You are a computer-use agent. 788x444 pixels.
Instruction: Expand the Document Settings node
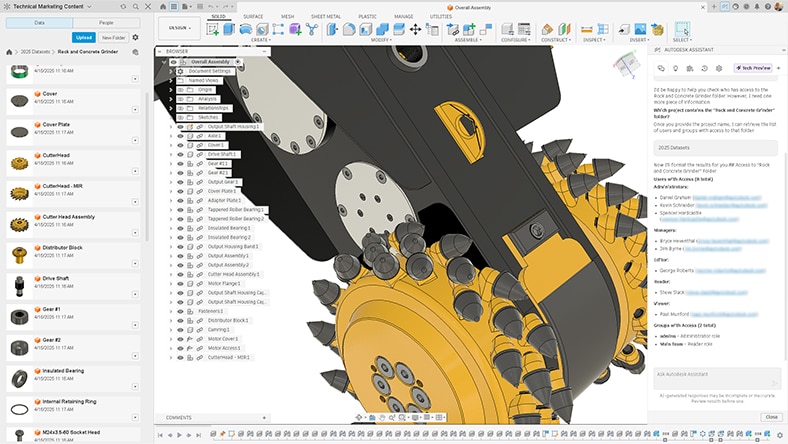[171, 71]
